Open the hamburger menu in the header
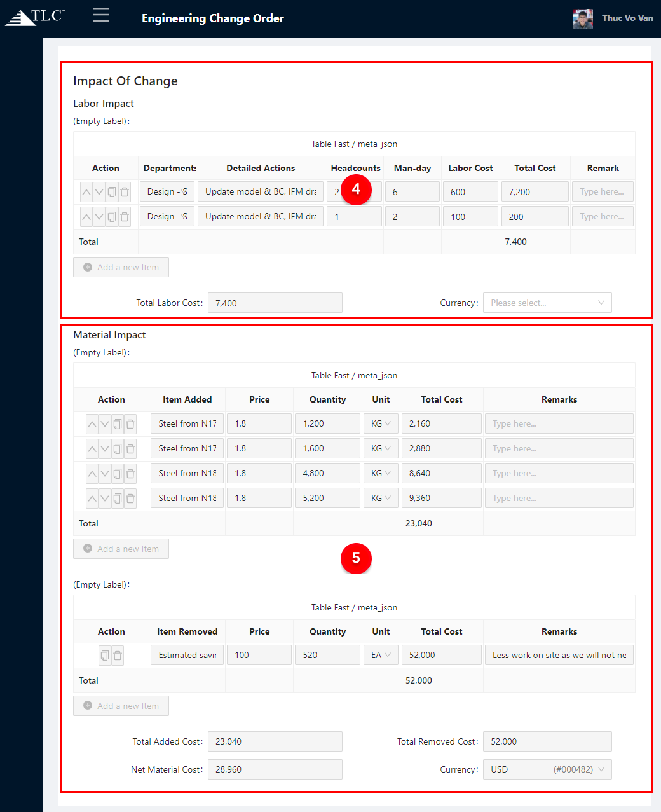This screenshot has height=812, width=661. 101,15
